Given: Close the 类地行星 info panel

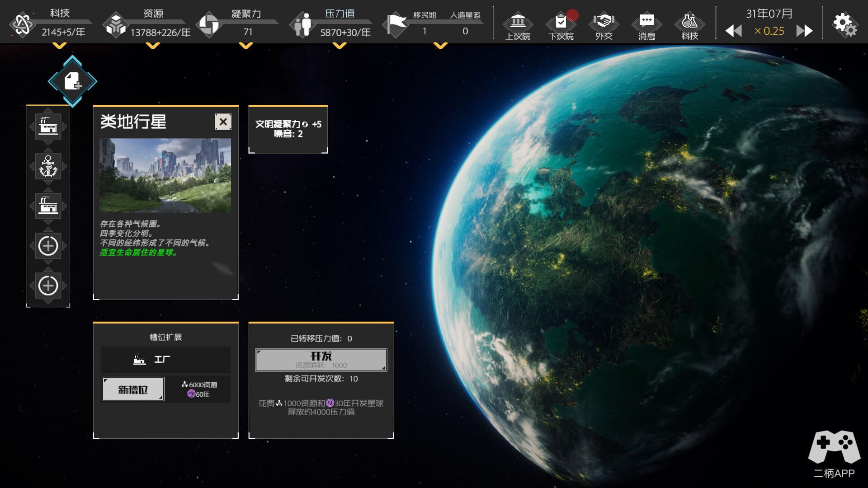Looking at the screenshot, I should 223,122.
